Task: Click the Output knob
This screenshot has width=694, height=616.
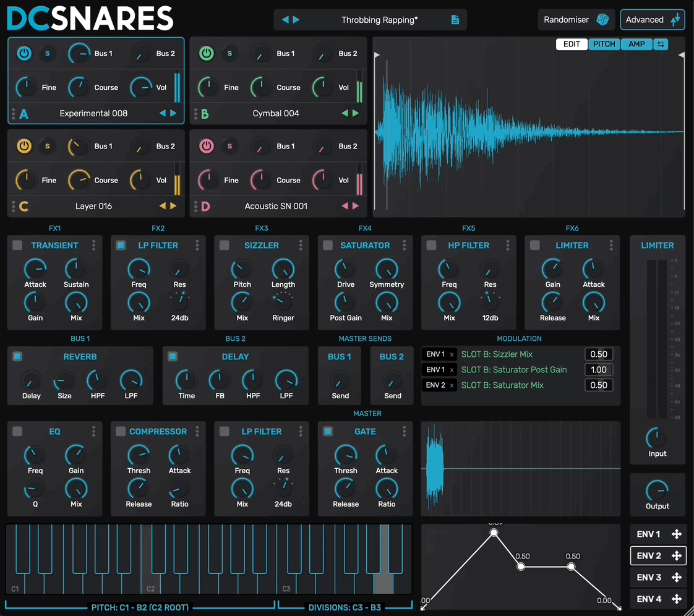Action: (x=657, y=490)
